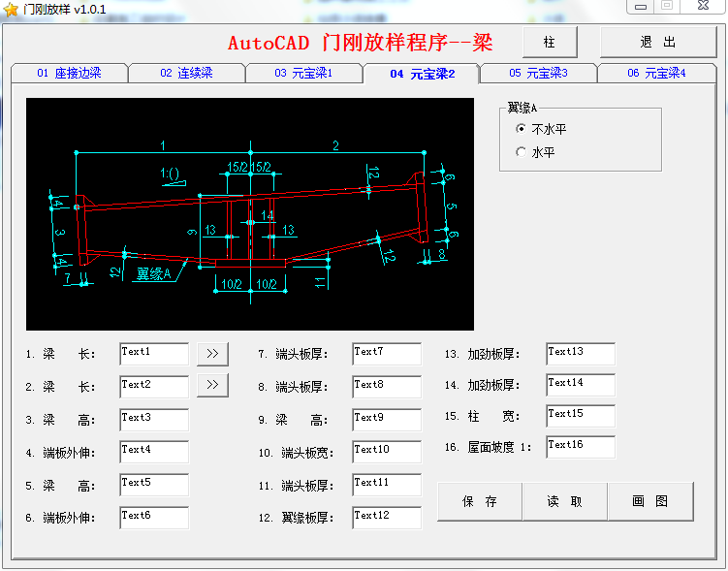This screenshot has width=728, height=571.
Task: Click the >> button next to Text1
Action: 212,354
